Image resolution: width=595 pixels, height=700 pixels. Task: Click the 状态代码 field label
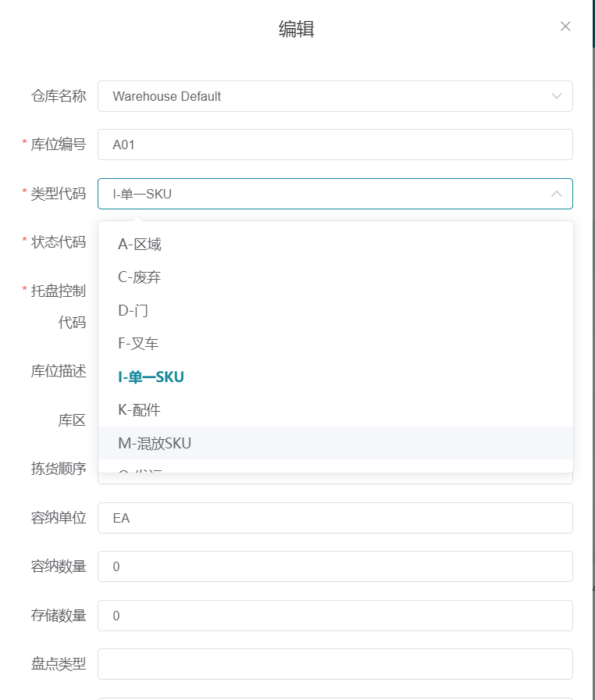pyautogui.click(x=59, y=243)
